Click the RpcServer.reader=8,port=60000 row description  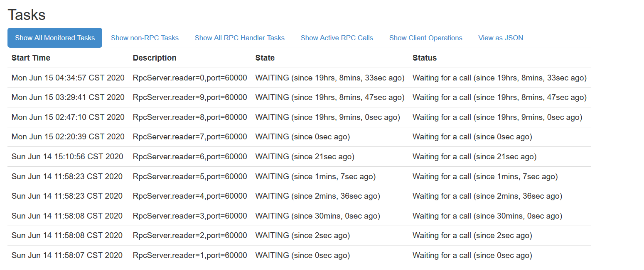coord(190,117)
